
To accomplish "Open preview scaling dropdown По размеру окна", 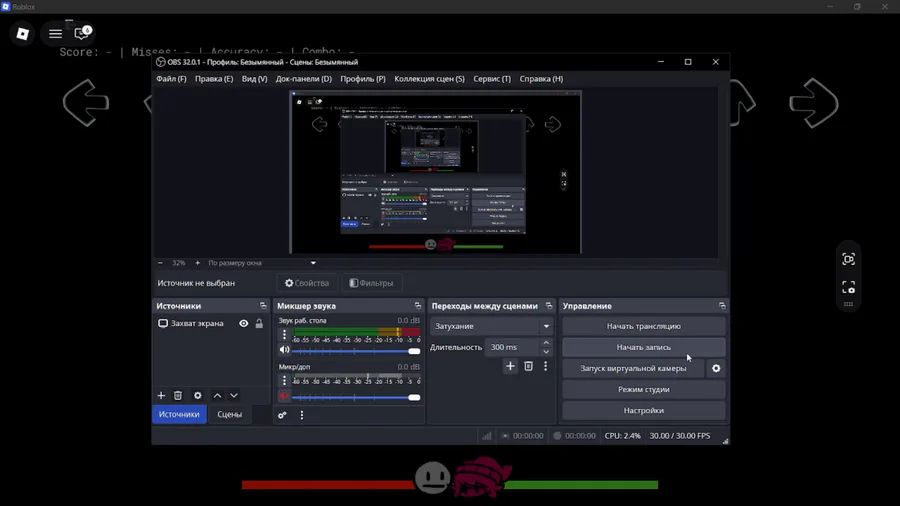I will pyautogui.click(x=262, y=263).
